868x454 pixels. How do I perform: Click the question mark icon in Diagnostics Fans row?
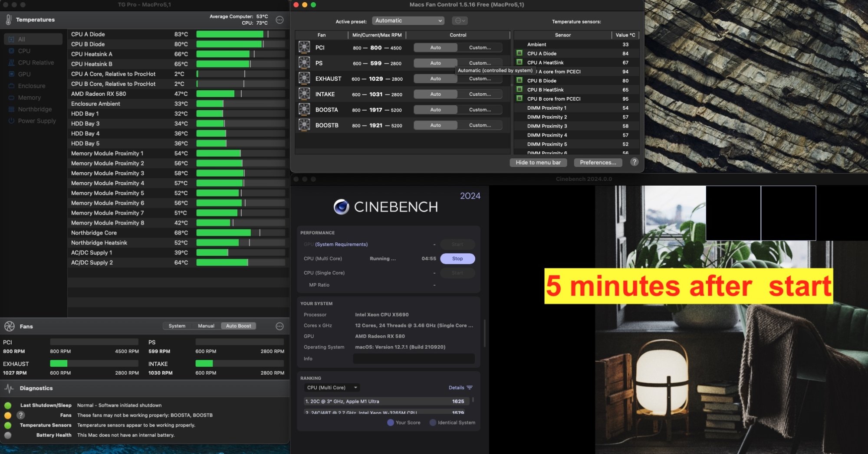coord(20,415)
